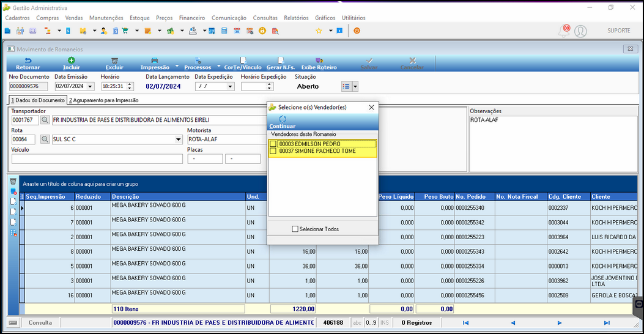This screenshot has height=334, width=644.
Task: Close the Selecione o(s) Vendedor(es) dialog
Action: click(371, 107)
